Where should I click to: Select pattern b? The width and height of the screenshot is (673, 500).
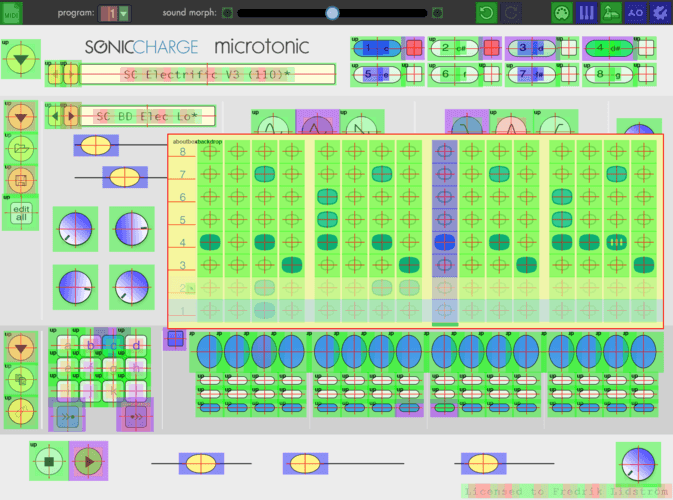90,345
